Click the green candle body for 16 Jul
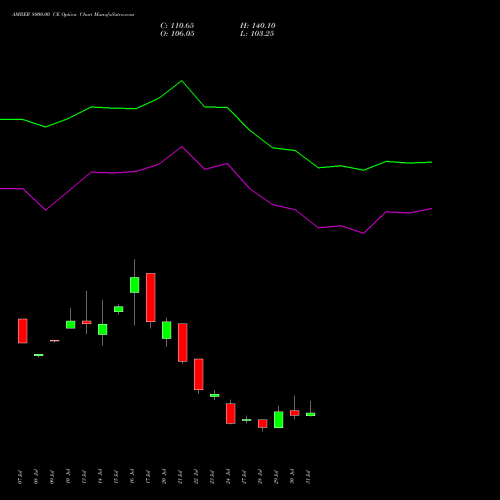The height and width of the screenshot is (500, 500). 135,285
